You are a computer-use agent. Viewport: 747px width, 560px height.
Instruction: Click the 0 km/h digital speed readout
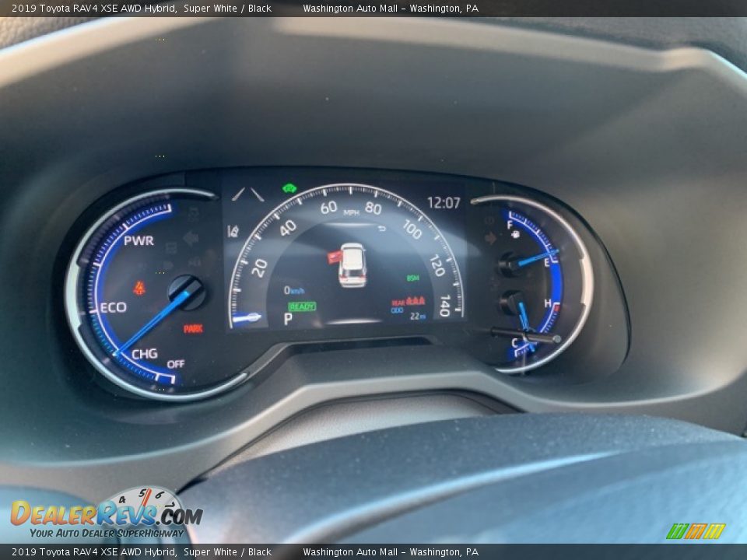pyautogui.click(x=293, y=290)
